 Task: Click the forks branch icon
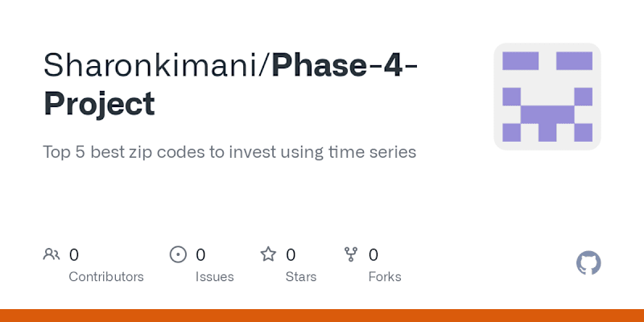point(351,254)
